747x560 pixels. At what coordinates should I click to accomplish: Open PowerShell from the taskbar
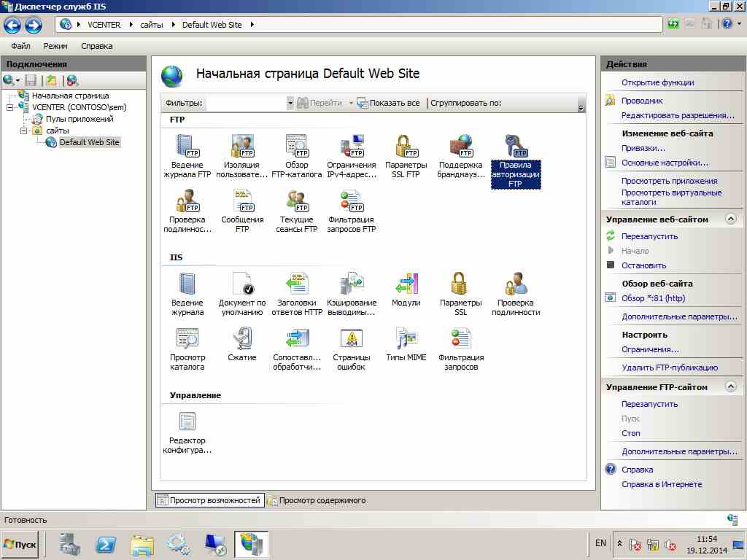click(105, 544)
